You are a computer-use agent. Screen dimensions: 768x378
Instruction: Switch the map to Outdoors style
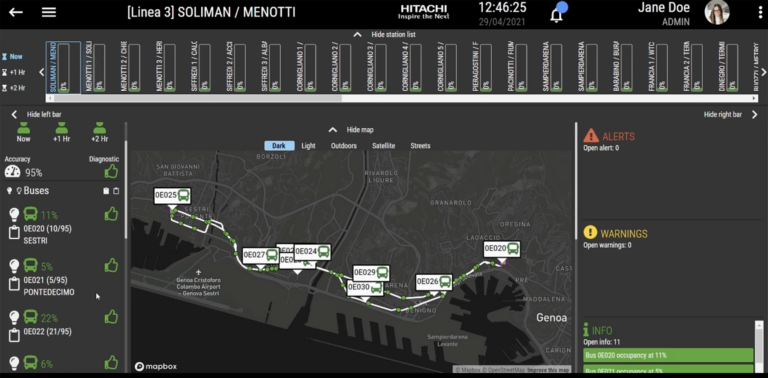point(344,146)
